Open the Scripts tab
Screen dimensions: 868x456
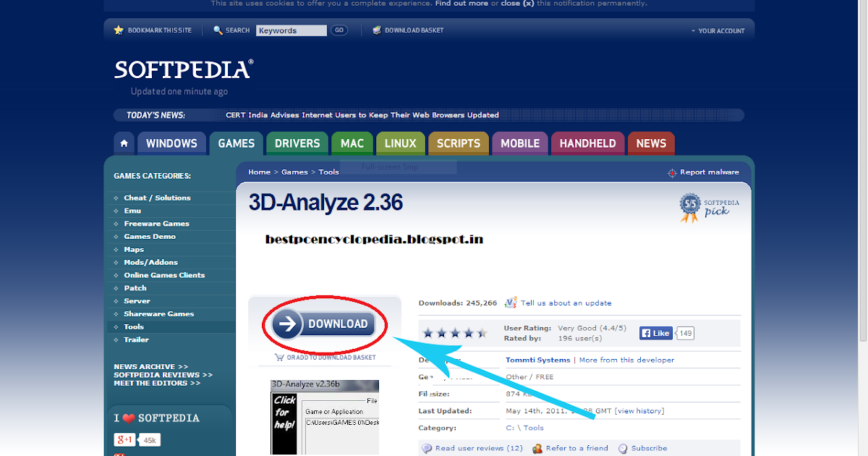(x=459, y=143)
